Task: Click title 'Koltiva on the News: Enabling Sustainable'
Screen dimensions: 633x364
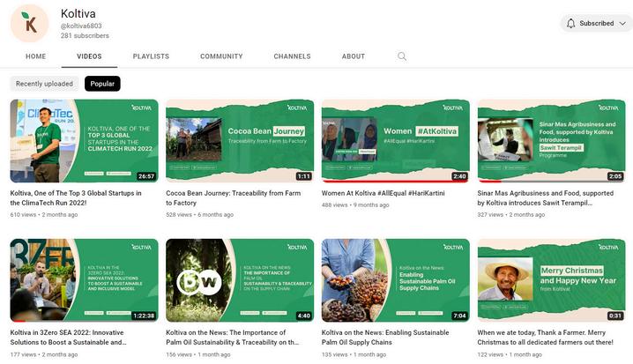Action: coord(385,338)
